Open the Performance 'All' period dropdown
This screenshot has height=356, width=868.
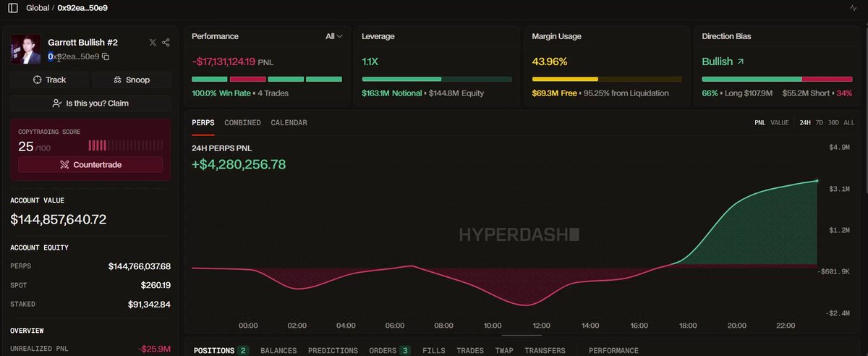click(x=334, y=36)
